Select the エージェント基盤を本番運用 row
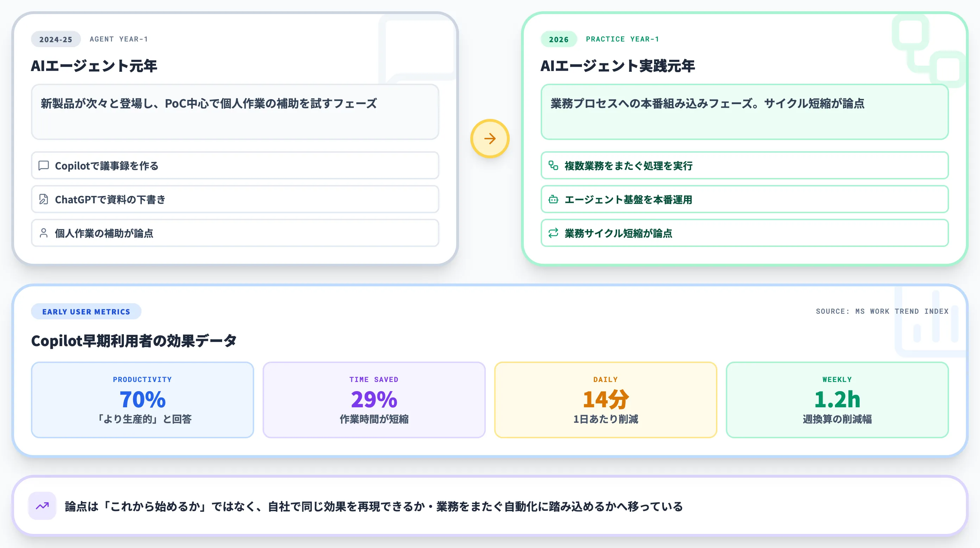This screenshot has height=548, width=980. (x=745, y=199)
